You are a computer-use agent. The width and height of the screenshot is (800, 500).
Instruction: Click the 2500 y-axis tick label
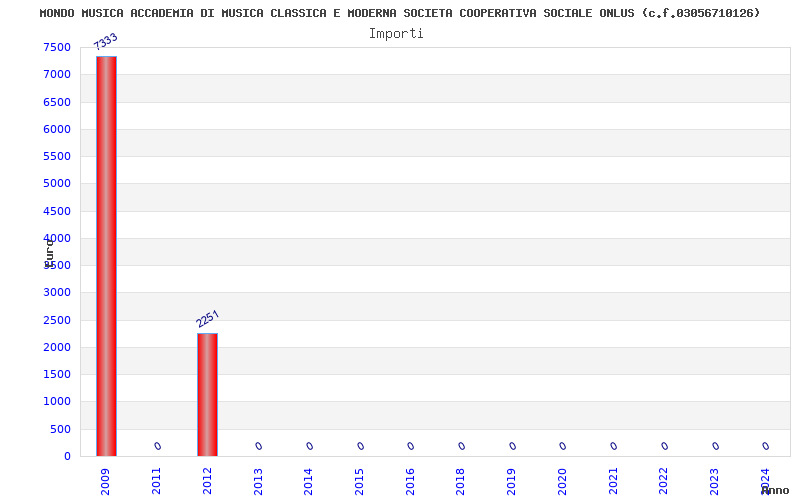(57, 320)
